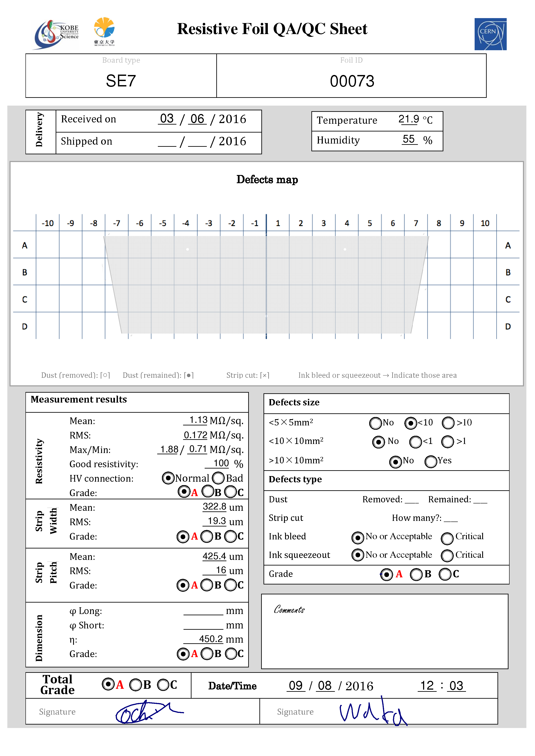Select Ink bleed No or Acceptable
Image resolution: width=535 pixels, height=756 pixels.
click(358, 538)
